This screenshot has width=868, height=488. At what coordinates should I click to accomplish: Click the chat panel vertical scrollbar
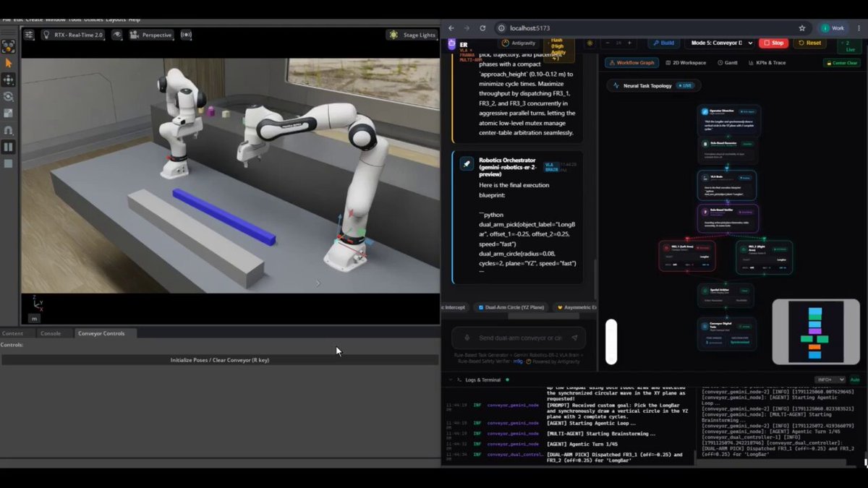pyautogui.click(x=595, y=278)
